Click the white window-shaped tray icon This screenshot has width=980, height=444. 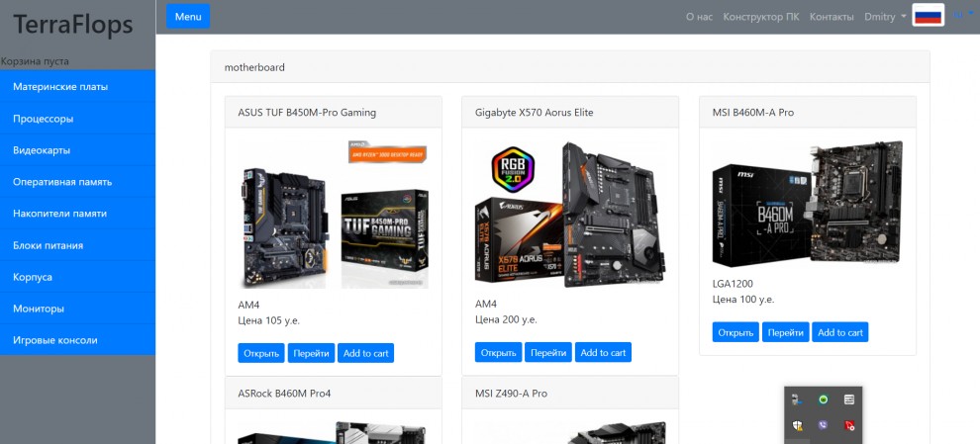click(848, 400)
